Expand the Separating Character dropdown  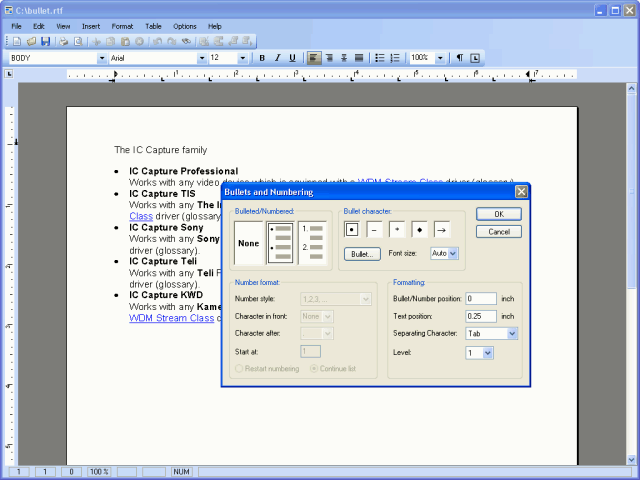click(x=512, y=334)
